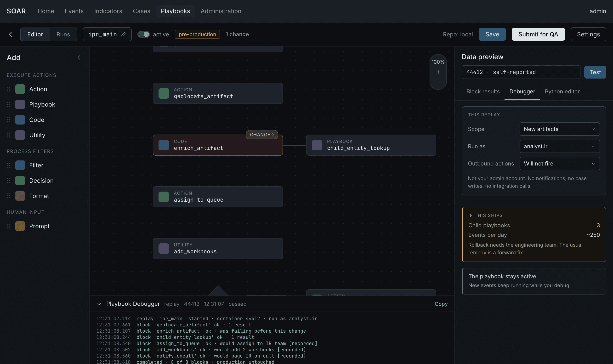Grab the drag handle beside Decision

click(9, 181)
